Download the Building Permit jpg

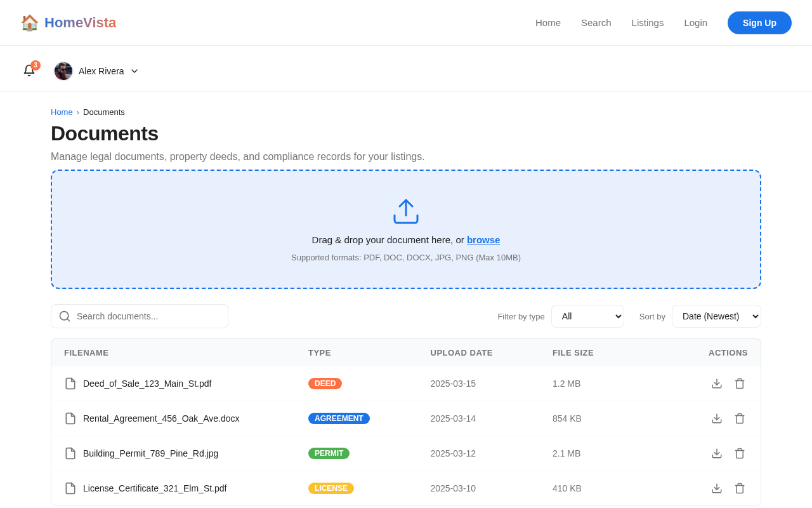[x=717, y=453]
